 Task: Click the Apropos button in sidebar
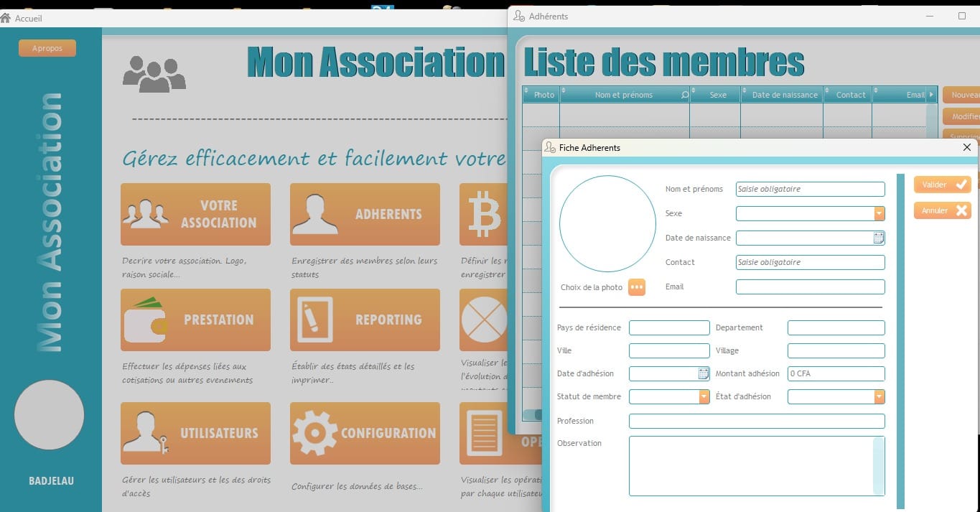(x=47, y=48)
